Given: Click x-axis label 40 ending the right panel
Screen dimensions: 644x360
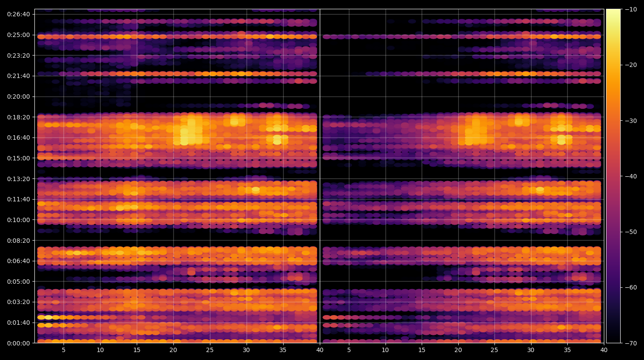Looking at the screenshot, I should 604,350.
